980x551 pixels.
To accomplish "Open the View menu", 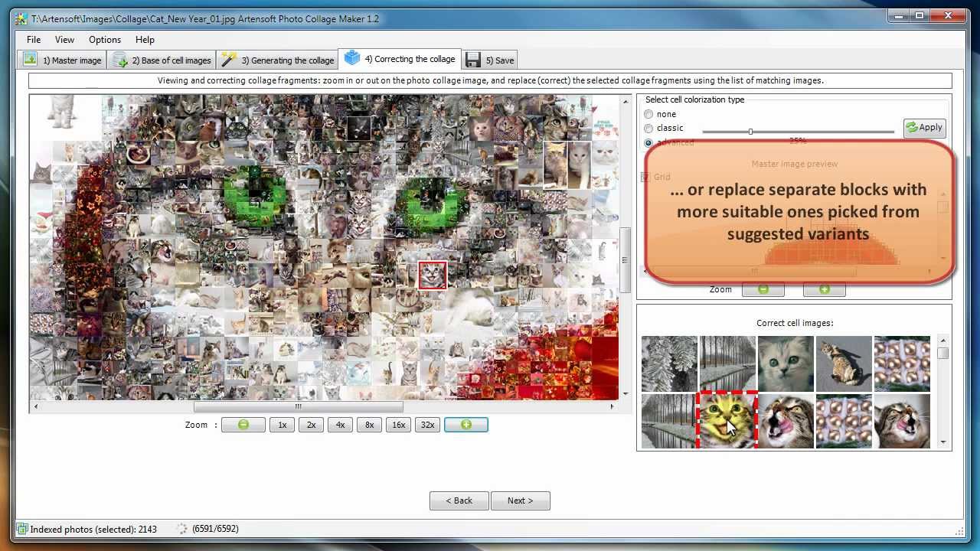I will tap(64, 40).
